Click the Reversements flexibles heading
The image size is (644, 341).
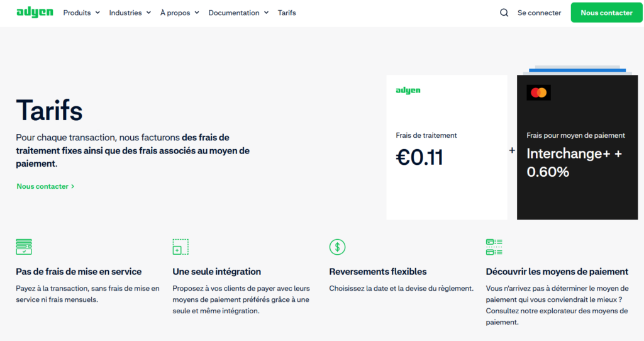[x=378, y=272]
